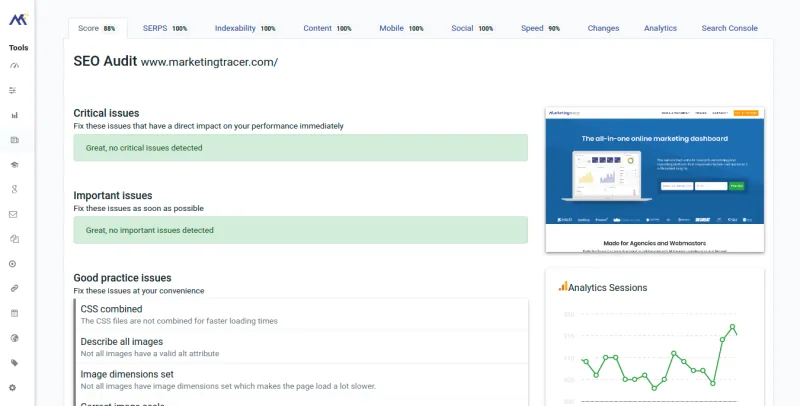Click the Analytics Sessions heading
Image resolution: width=800 pixels, height=406 pixels.
pos(607,288)
